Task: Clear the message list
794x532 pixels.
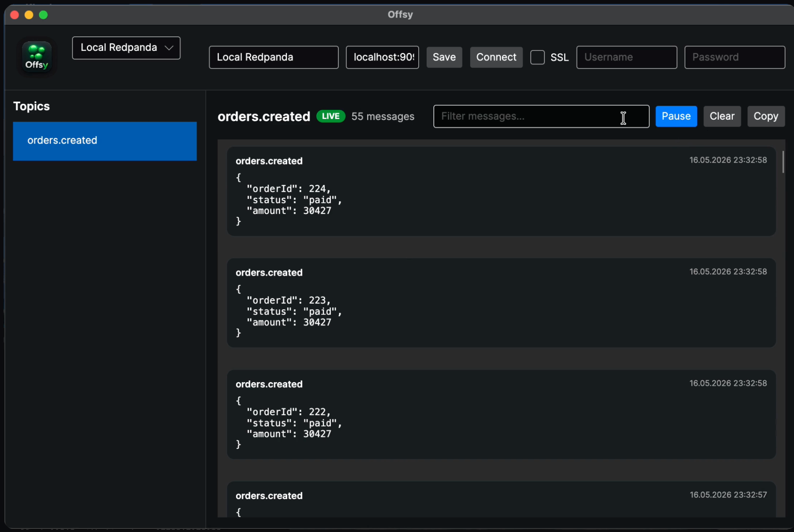Action: [x=722, y=116]
